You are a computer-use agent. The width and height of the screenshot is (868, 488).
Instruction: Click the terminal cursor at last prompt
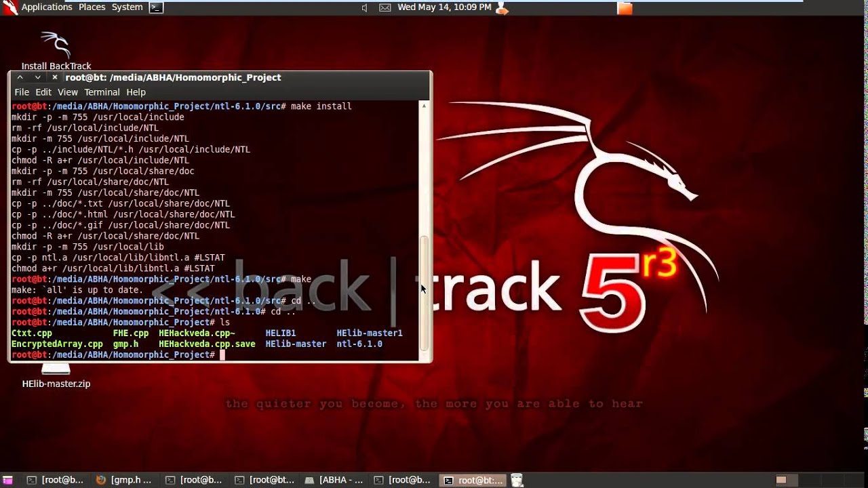(x=222, y=355)
